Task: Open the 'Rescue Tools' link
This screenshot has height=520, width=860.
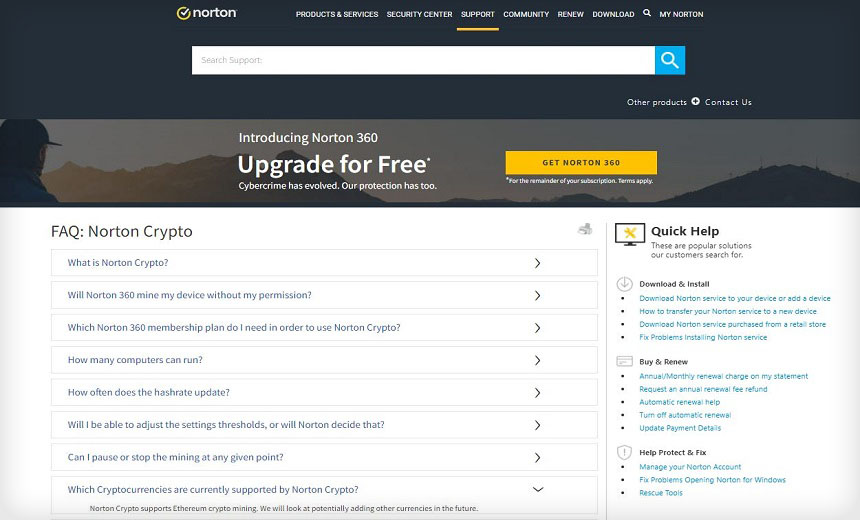Action: coord(661,493)
